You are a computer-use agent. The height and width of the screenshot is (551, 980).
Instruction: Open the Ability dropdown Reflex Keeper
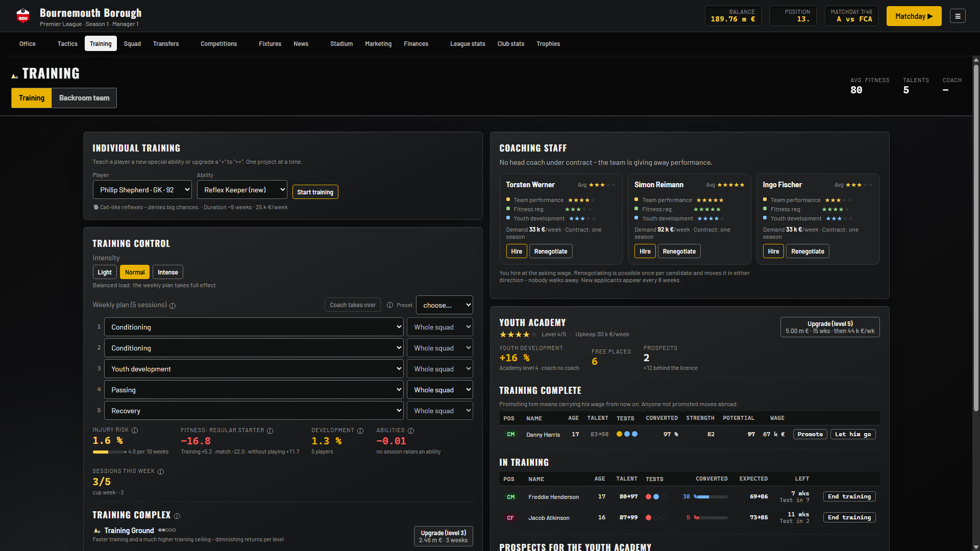click(x=242, y=190)
